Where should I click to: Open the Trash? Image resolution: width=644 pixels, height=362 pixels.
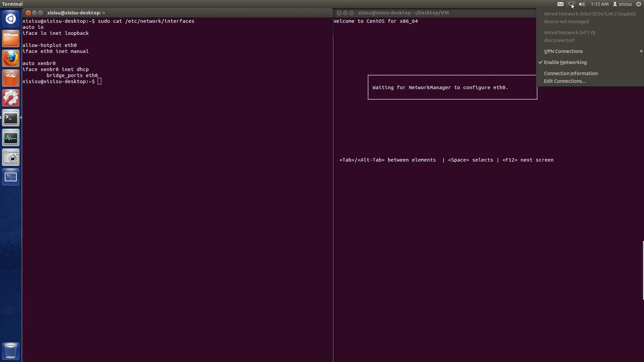click(x=11, y=351)
